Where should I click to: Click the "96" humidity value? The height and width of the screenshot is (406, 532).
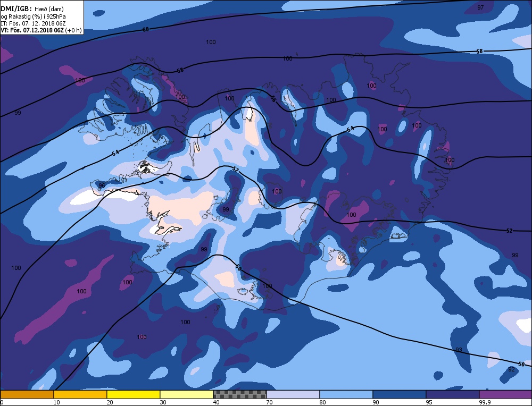(x=102, y=185)
